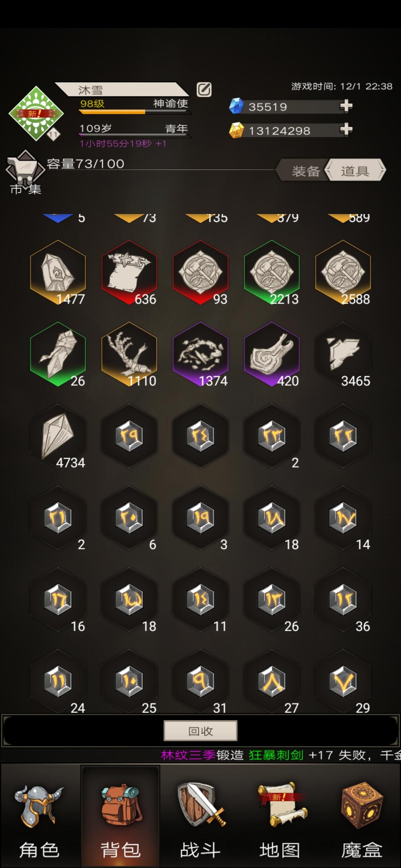Add more blue diamonds with plus
401x868 pixels.
point(346,106)
